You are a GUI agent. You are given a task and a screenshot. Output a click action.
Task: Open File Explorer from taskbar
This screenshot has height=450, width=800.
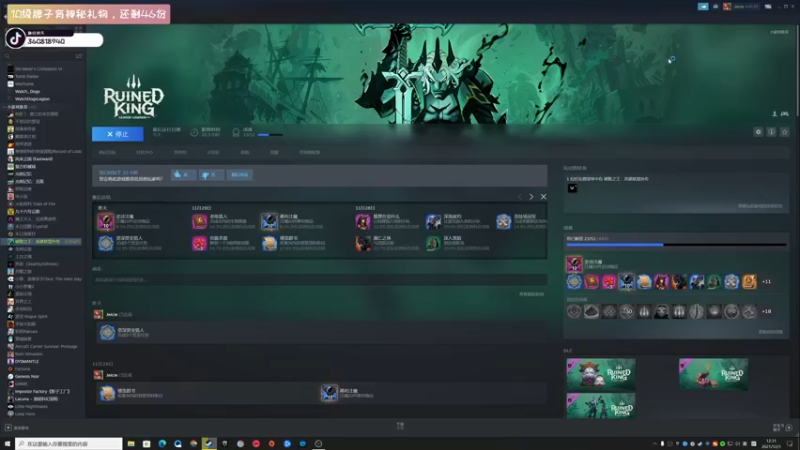click(x=131, y=444)
